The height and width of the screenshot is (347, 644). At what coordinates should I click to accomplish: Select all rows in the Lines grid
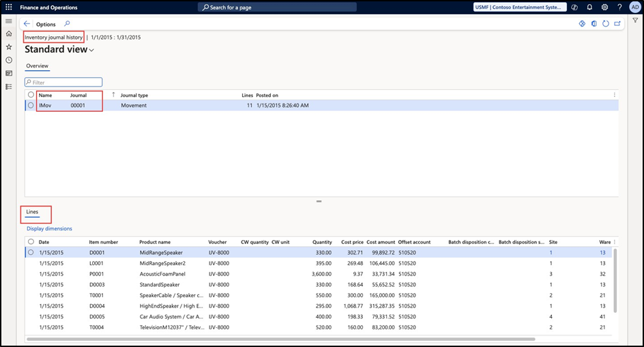pyautogui.click(x=31, y=241)
